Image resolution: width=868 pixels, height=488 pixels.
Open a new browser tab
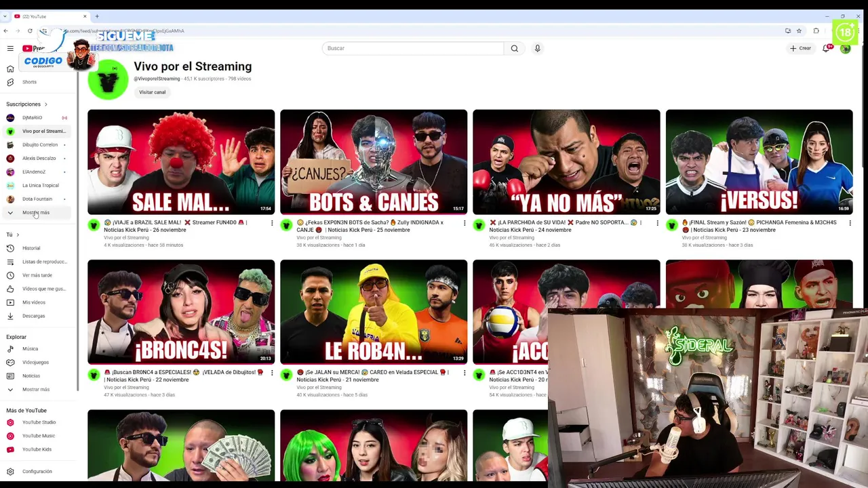coord(97,16)
